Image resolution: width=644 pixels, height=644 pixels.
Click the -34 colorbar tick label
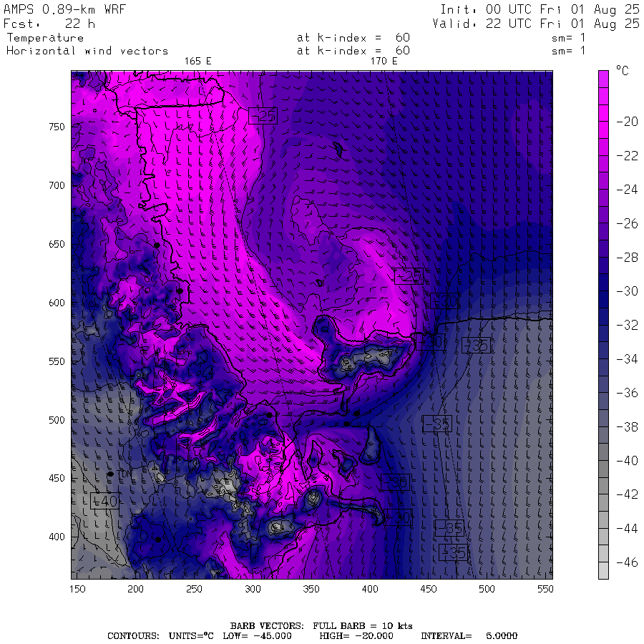pos(627,359)
